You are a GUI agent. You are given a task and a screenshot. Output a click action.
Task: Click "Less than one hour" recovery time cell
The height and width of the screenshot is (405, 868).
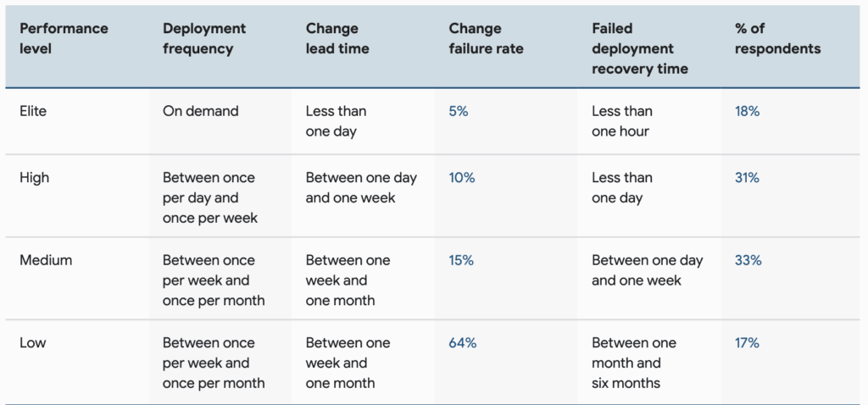[621, 121]
